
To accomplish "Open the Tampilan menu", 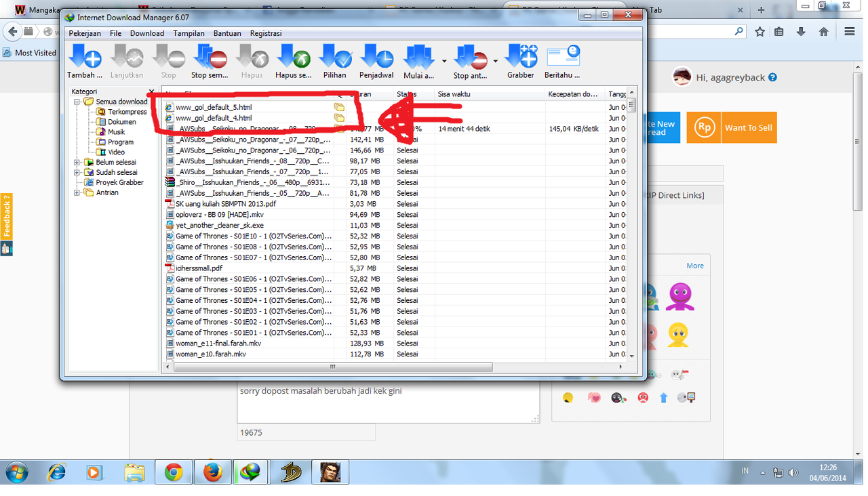I will (x=189, y=33).
